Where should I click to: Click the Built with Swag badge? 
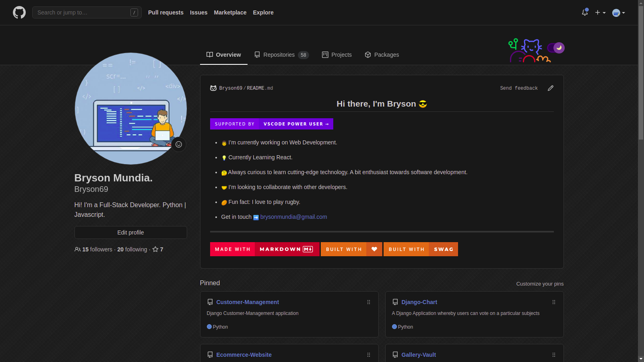(421, 249)
